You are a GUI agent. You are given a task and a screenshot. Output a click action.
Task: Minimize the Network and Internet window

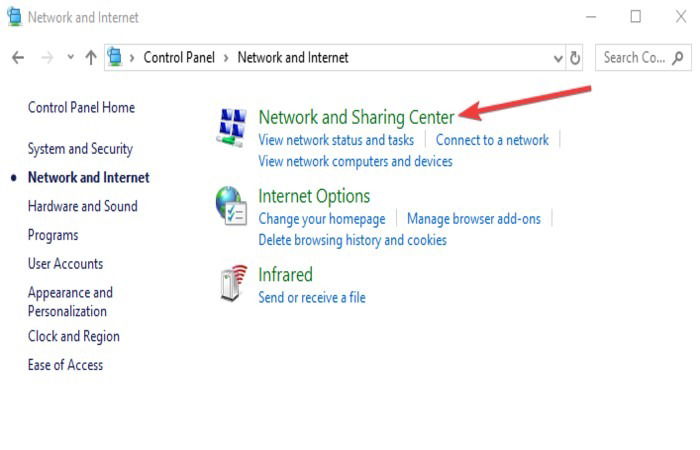click(x=591, y=17)
